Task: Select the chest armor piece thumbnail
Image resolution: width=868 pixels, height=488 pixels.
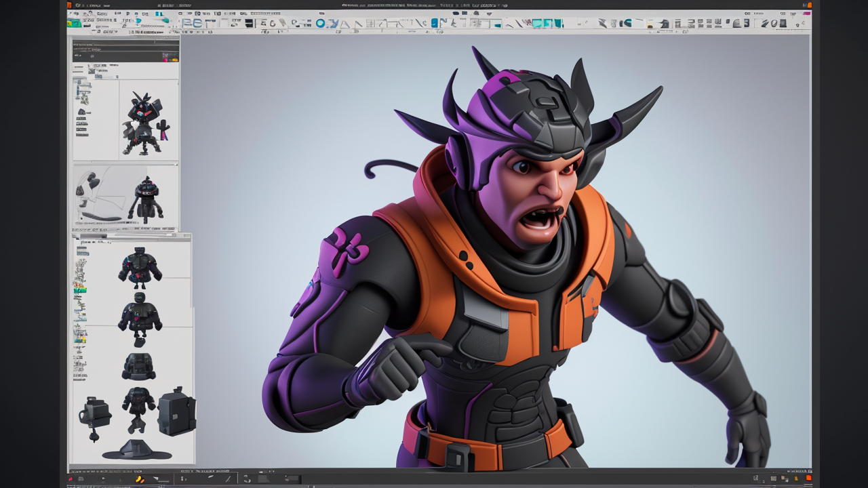Action: click(139, 367)
